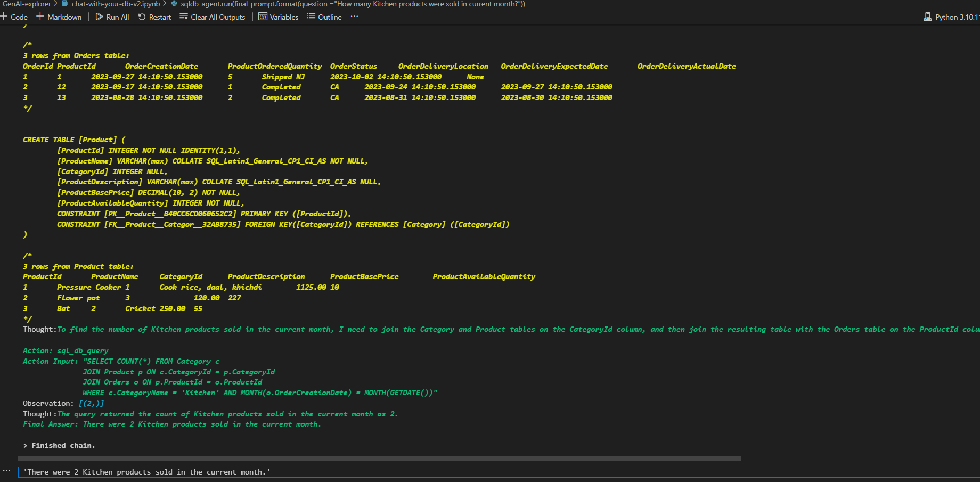Click the Observation result '[(2,)]'

coord(91,403)
